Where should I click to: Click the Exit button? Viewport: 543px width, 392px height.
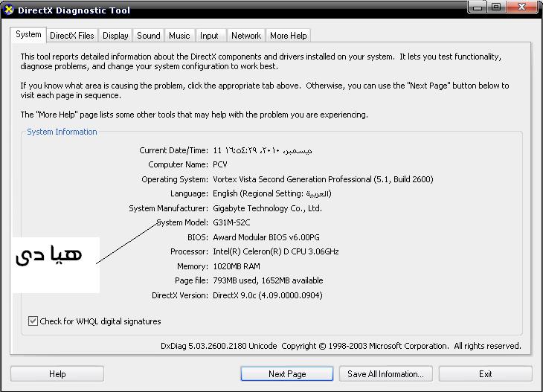pyautogui.click(x=486, y=374)
